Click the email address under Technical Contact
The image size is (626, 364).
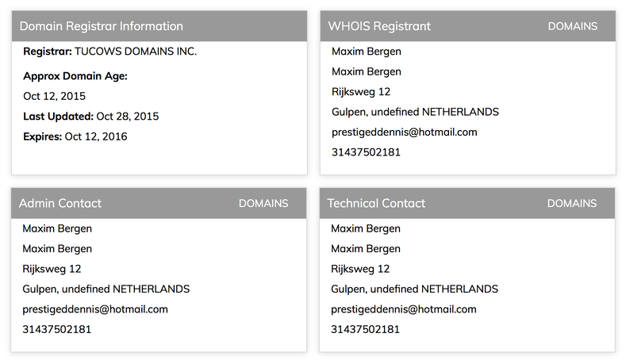pos(404,310)
